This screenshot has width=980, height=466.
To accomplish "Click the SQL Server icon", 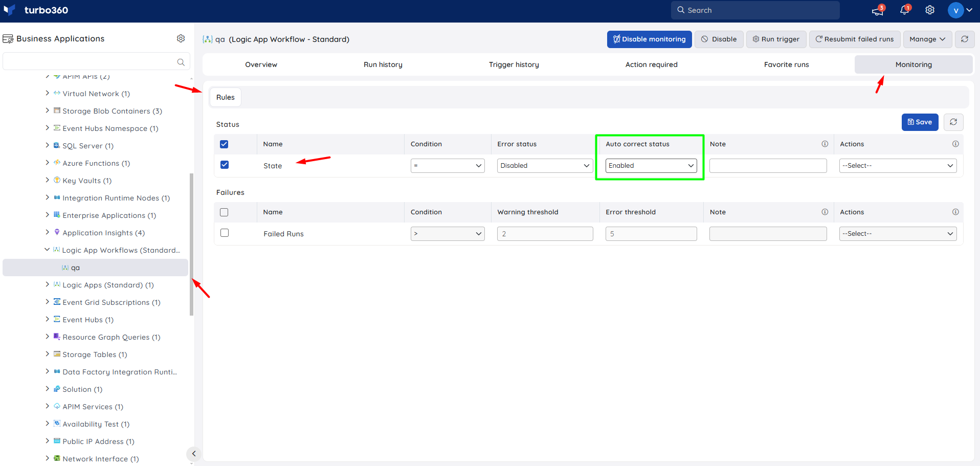I will (x=57, y=145).
